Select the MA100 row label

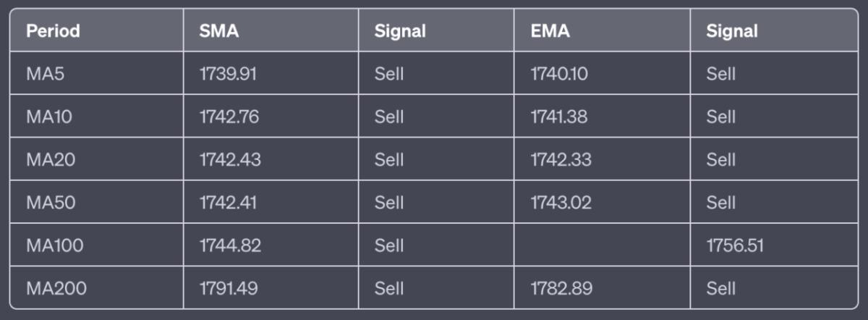pyautogui.click(x=54, y=245)
